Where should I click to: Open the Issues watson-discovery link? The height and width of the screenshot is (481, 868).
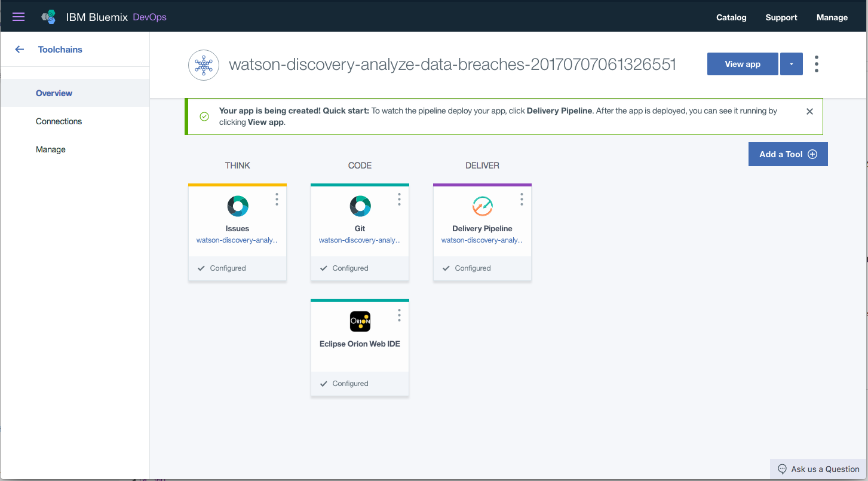pyautogui.click(x=238, y=240)
